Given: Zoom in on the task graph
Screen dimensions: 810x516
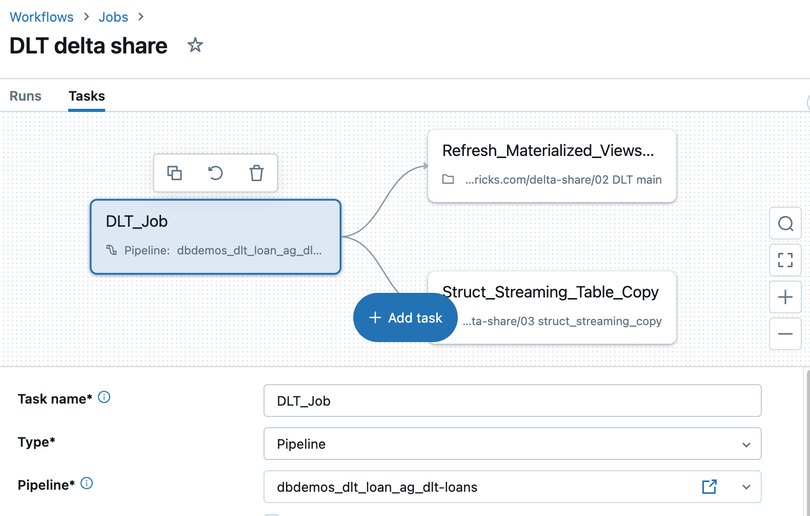Looking at the screenshot, I should point(785,297).
